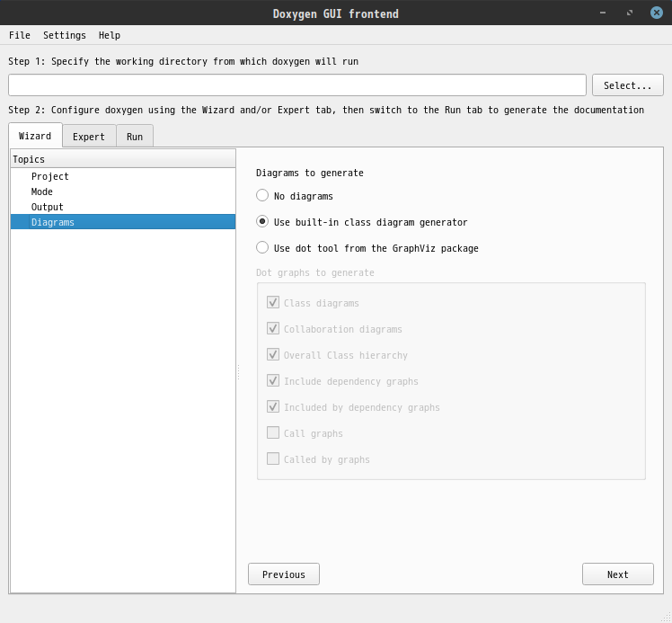Viewport: 672px width, 623px height.
Task: Toggle the Call graphs checkbox
Action: 273,433
